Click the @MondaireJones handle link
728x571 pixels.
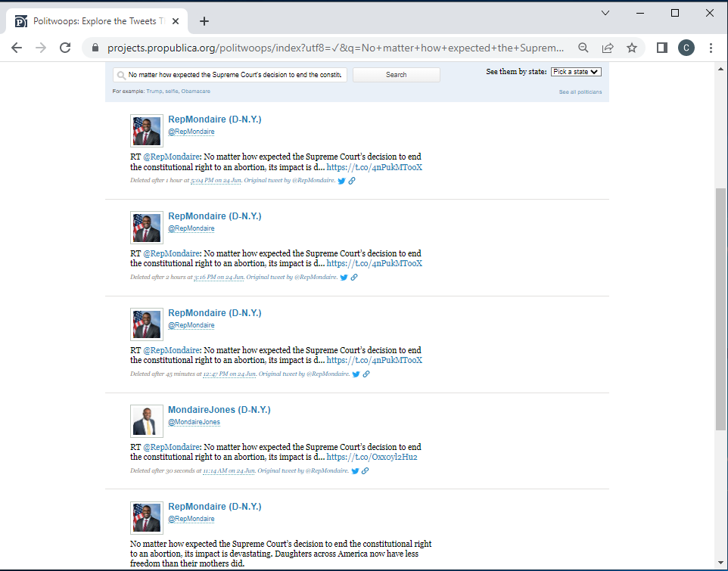(x=194, y=422)
